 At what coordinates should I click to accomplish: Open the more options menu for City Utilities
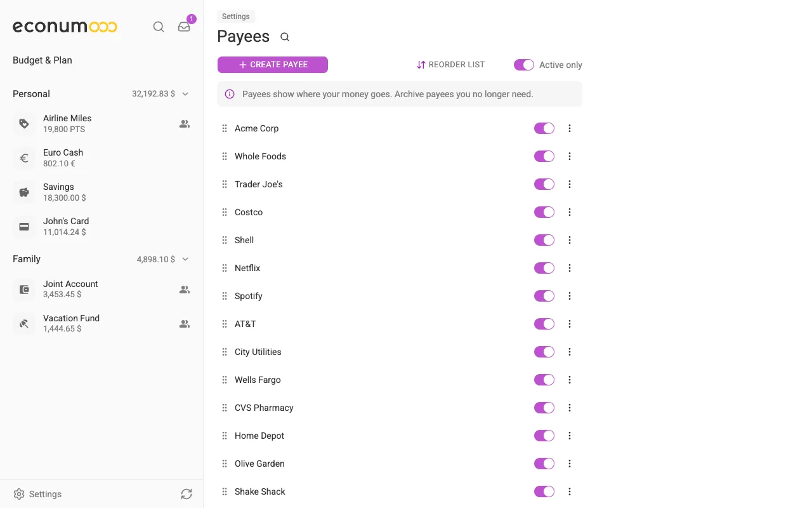(570, 352)
